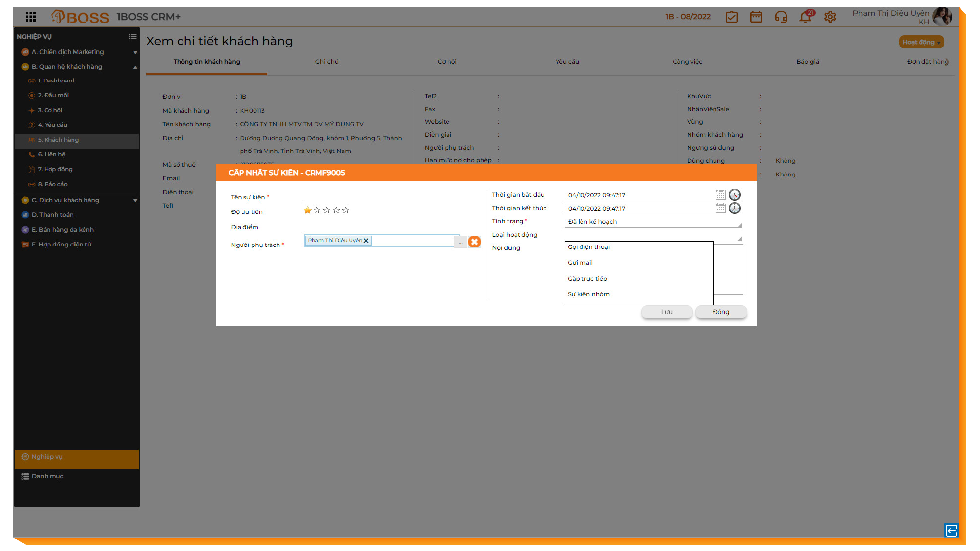Open notification bell in header
This screenshot has width=980, height=551.
coord(805,17)
